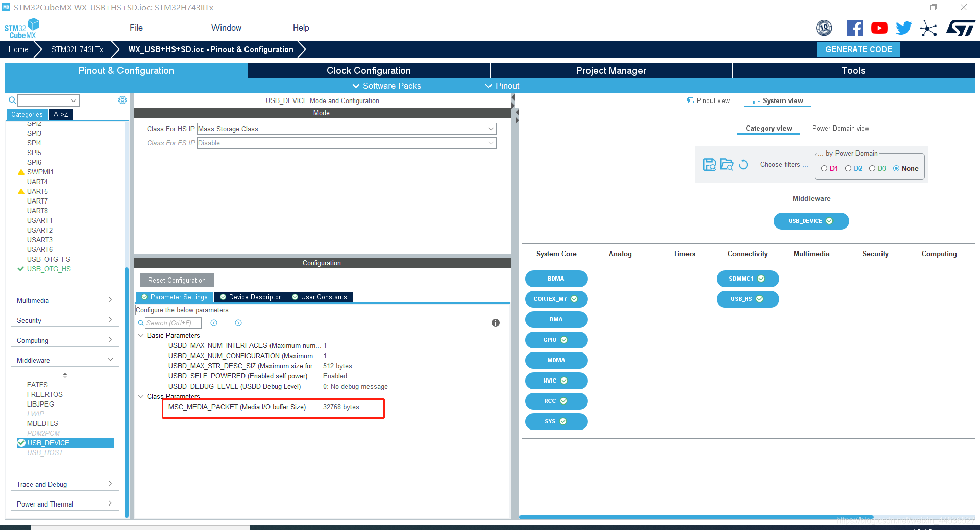This screenshot has width=980, height=530.
Task: Open the Help menu
Action: point(301,28)
